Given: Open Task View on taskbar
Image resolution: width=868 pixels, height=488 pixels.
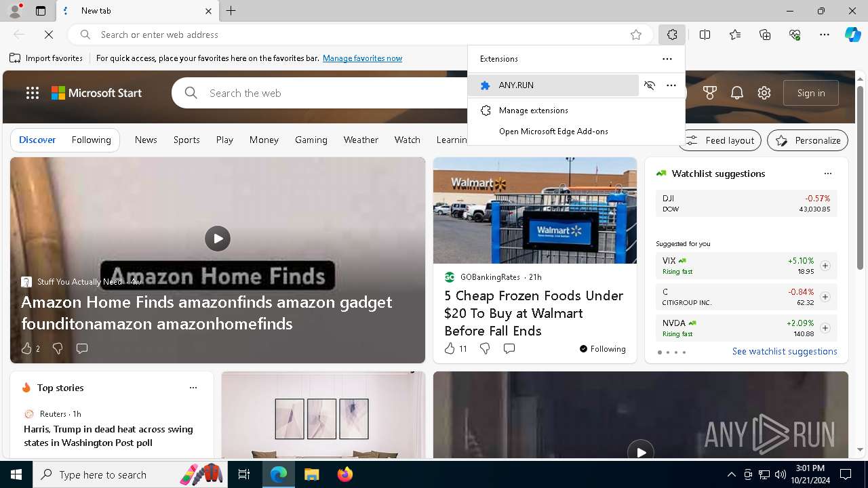Looking at the screenshot, I should click(x=244, y=474).
